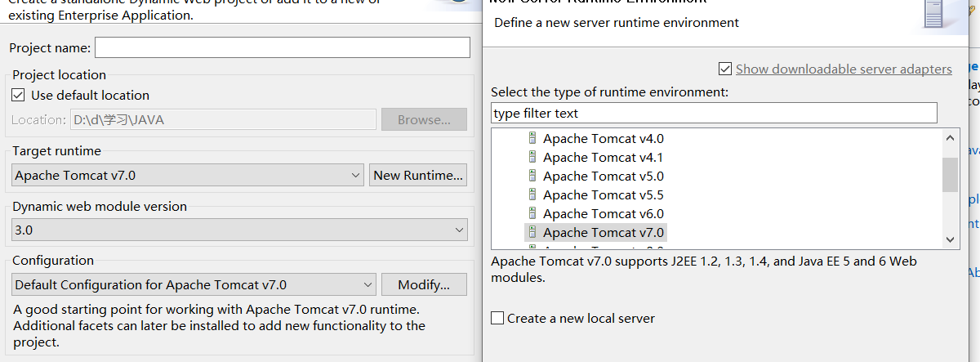Viewport: 980px width, 362px height.
Task: Uncheck Use default location checkbox
Action: (18, 95)
